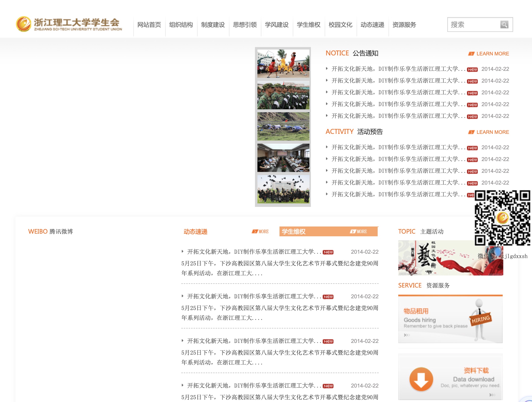532x402 pixels.
Task: Switch to the 动态速递 tab
Action: [196, 232]
